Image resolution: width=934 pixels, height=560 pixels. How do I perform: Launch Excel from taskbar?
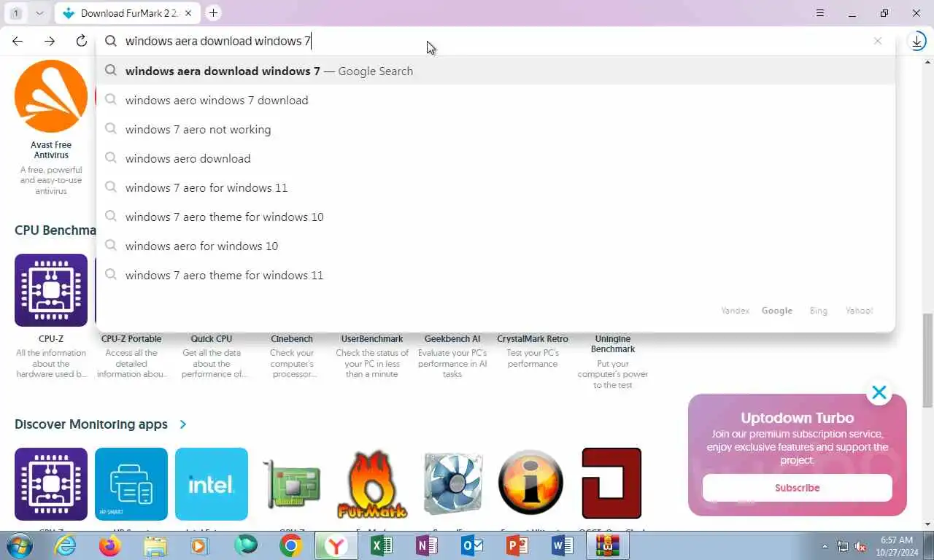[x=382, y=545]
